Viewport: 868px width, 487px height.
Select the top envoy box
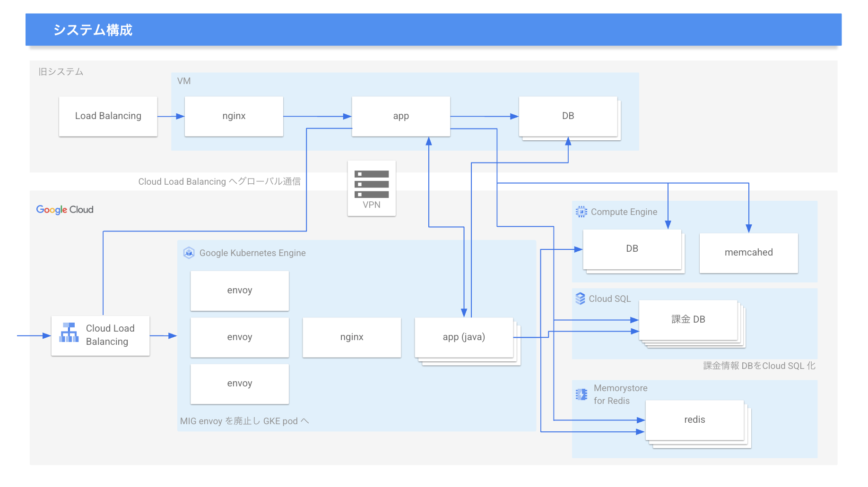coord(240,290)
